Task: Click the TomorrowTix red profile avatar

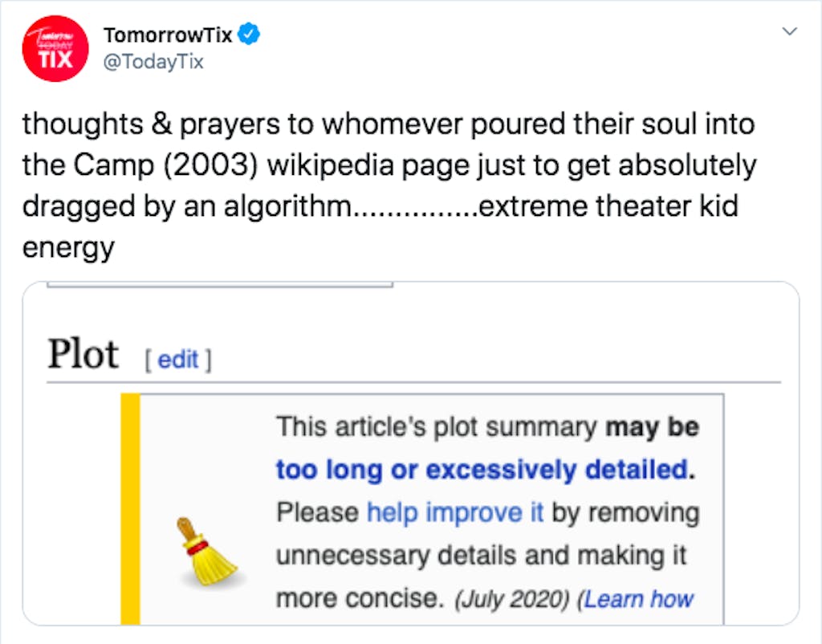Action: point(55,49)
